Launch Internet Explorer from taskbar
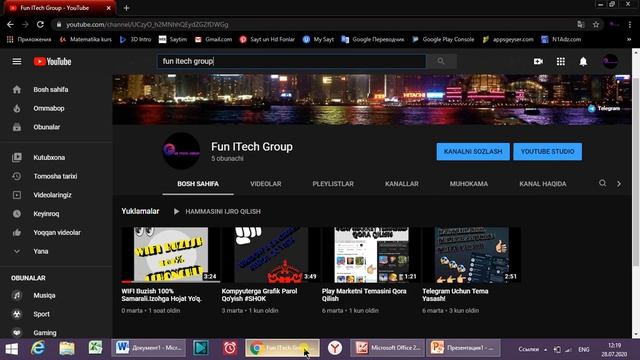The image size is (640, 360). click(x=38, y=348)
